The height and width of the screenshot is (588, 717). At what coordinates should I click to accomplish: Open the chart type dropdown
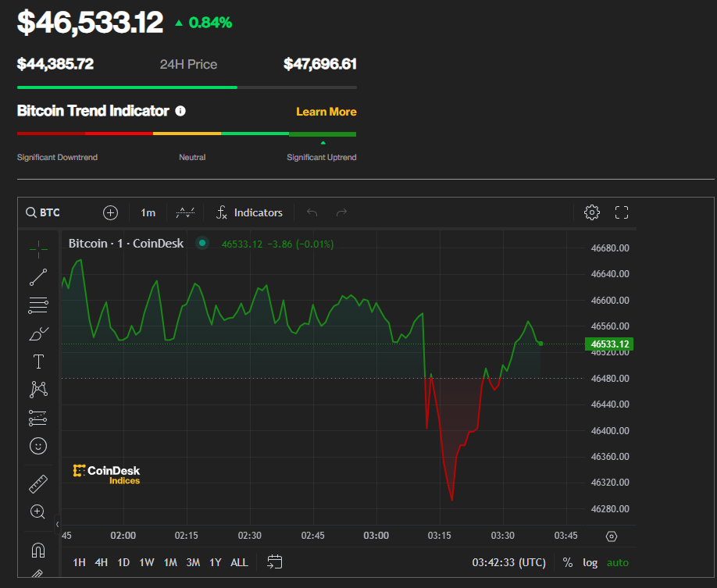185,212
